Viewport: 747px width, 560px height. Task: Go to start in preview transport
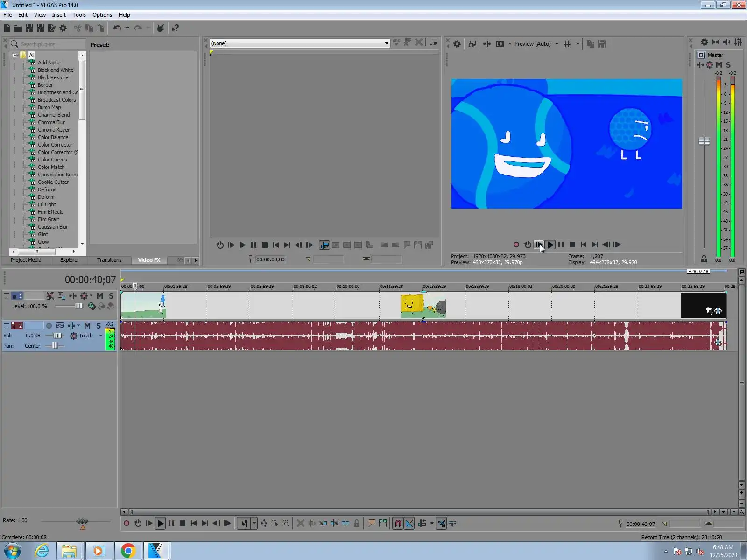[584, 245]
